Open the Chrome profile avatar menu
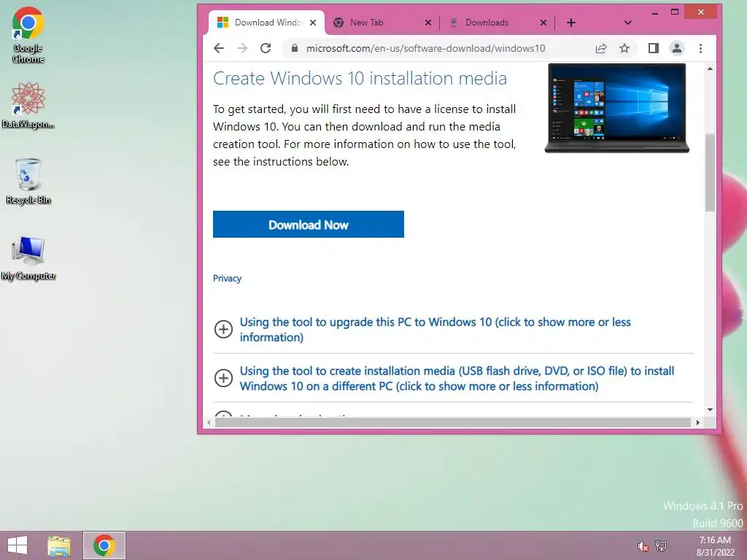 point(676,48)
